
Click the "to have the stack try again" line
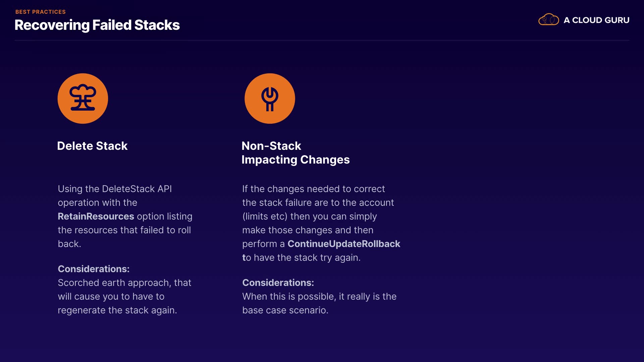pyautogui.click(x=301, y=257)
